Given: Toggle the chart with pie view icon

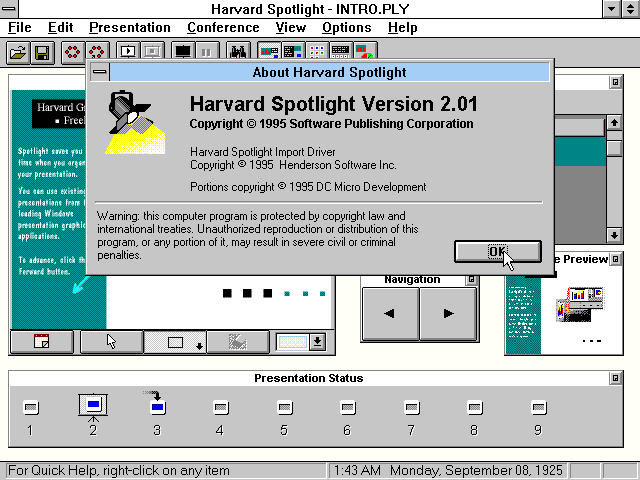Looking at the screenshot, I should (x=365, y=52).
